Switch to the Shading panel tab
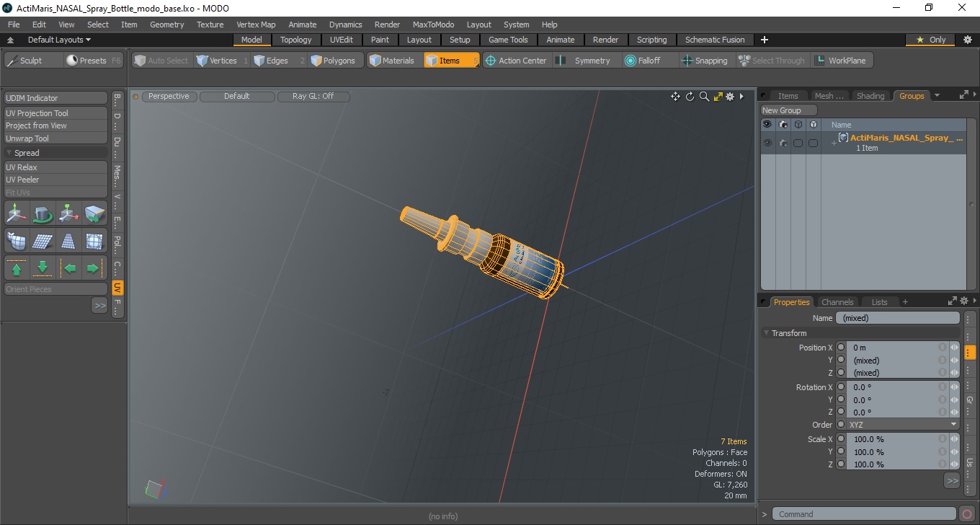This screenshot has height=525, width=980. point(870,96)
